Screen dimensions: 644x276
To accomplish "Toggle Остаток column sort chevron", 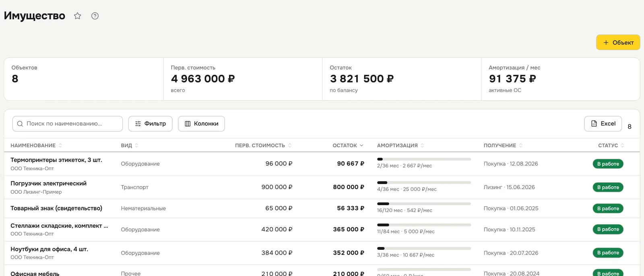I will click(361, 146).
